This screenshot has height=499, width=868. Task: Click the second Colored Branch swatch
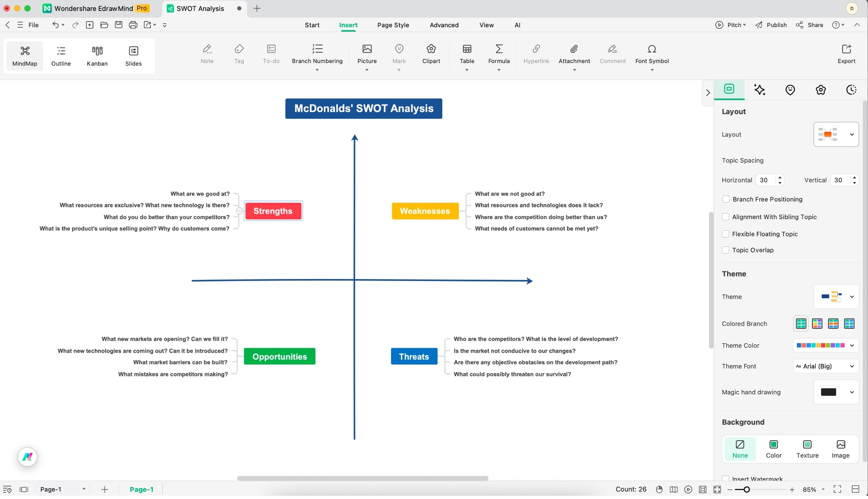pos(817,324)
